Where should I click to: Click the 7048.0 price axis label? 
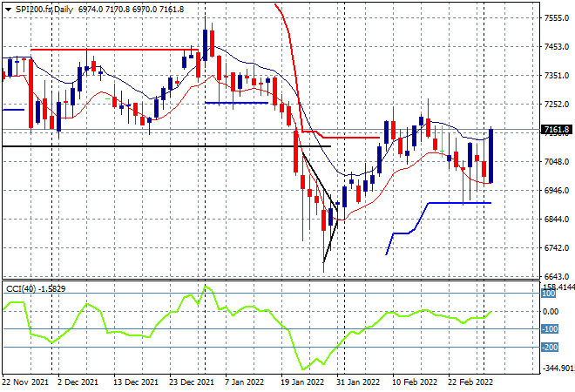[x=557, y=162]
